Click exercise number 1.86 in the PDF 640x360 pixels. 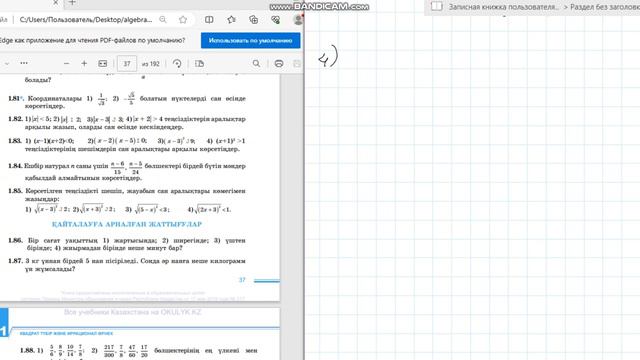pos(15,240)
